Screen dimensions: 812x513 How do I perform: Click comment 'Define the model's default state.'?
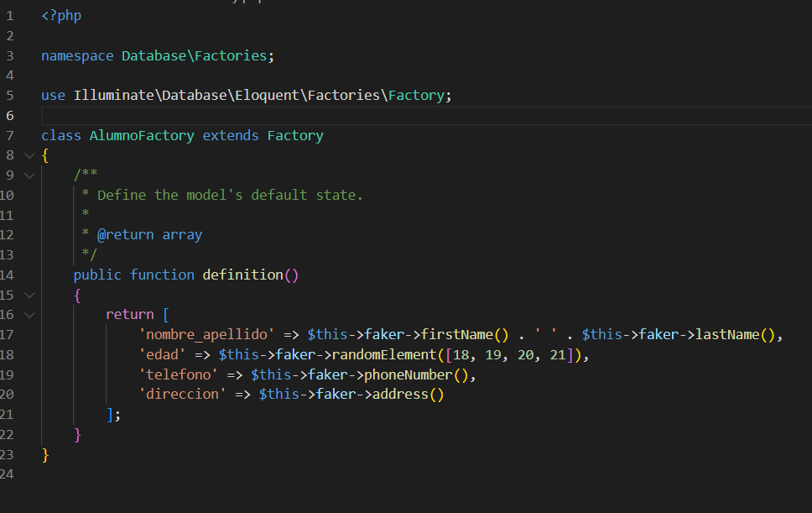[230, 195]
